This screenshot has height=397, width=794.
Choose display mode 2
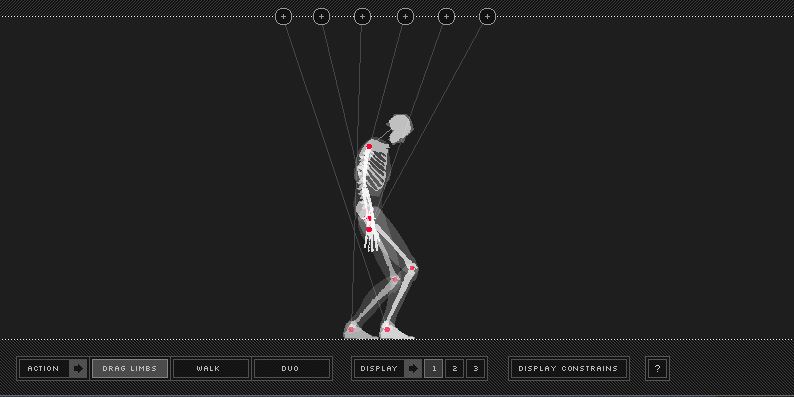(454, 369)
